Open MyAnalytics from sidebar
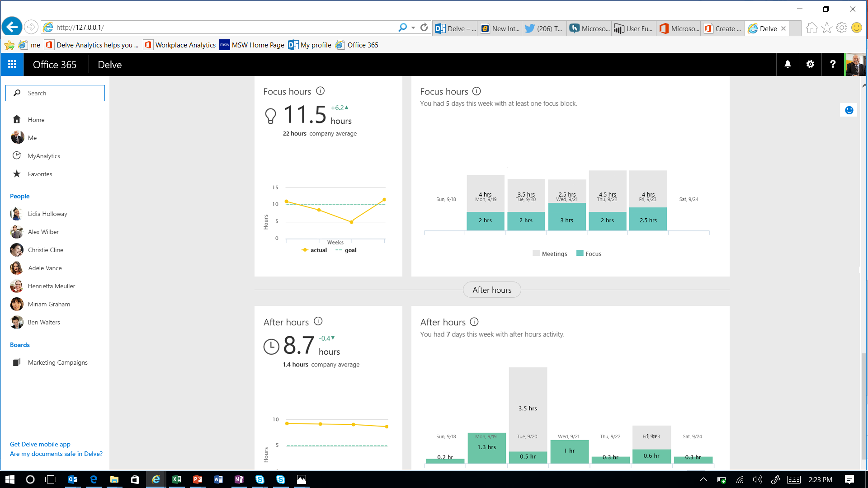868x488 pixels. 43,156
